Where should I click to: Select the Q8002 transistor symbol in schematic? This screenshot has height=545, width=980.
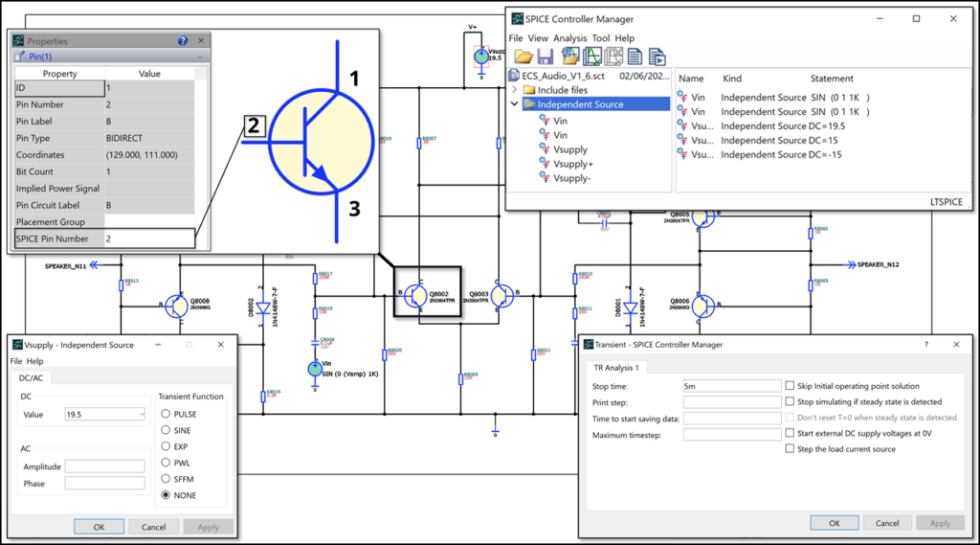(x=415, y=294)
